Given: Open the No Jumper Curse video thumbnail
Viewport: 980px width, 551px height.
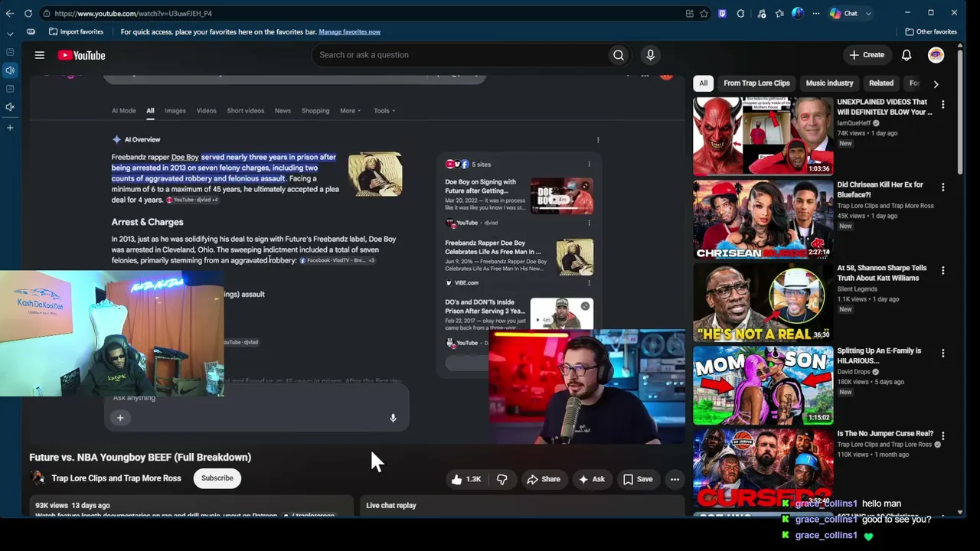Looking at the screenshot, I should click(x=763, y=468).
